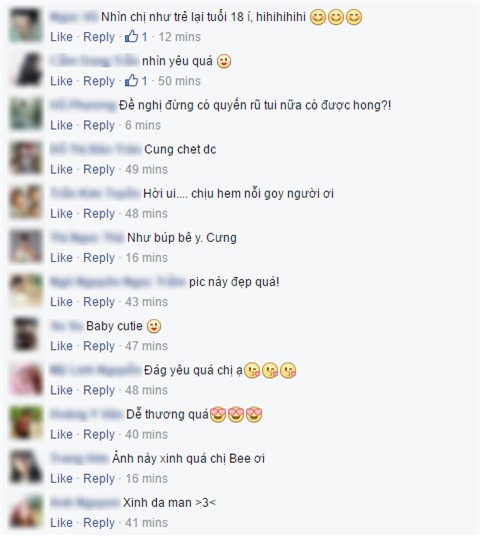Like the 'Nhìn chị như trẻ lại tuổi 18' comment
This screenshot has height=537, width=480.
pyautogui.click(x=61, y=37)
